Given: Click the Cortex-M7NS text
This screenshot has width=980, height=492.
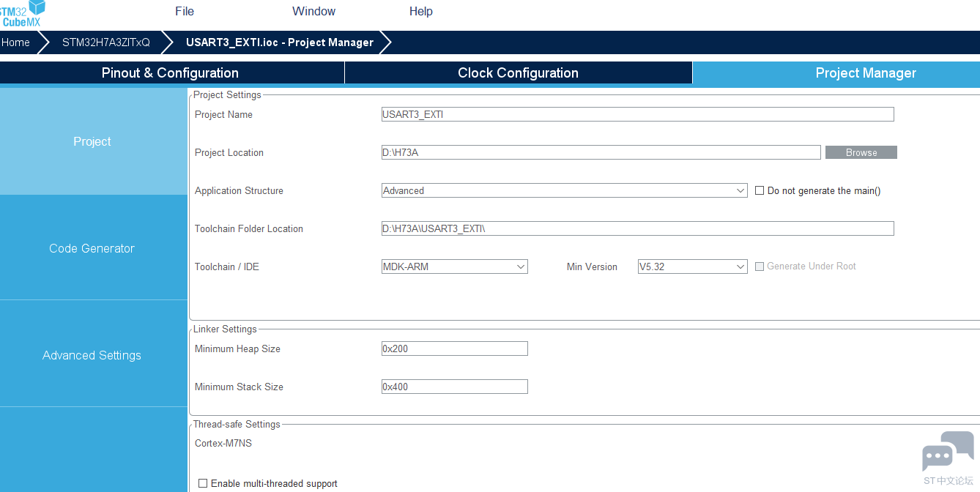Looking at the screenshot, I should pyautogui.click(x=223, y=443).
